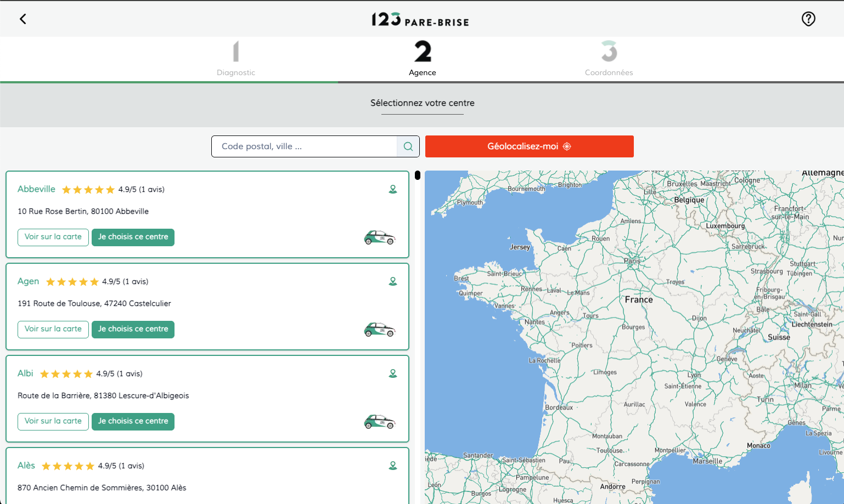Click Marseille on the map

point(708,461)
